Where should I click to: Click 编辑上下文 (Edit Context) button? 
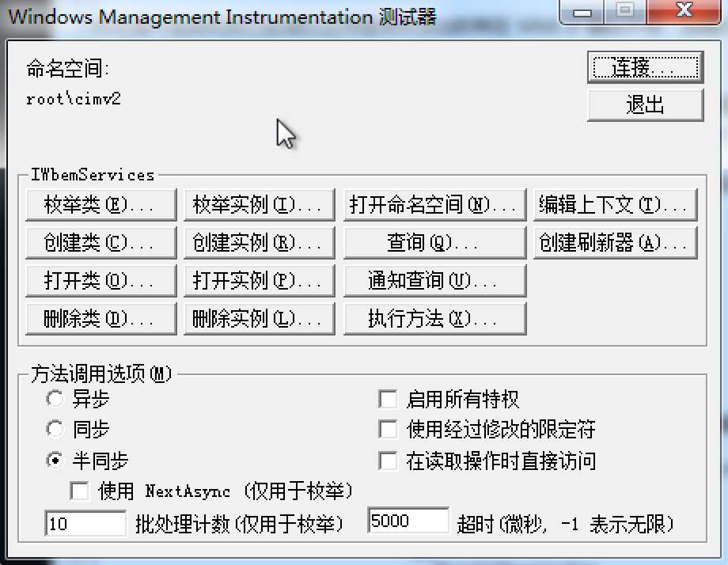coord(615,205)
